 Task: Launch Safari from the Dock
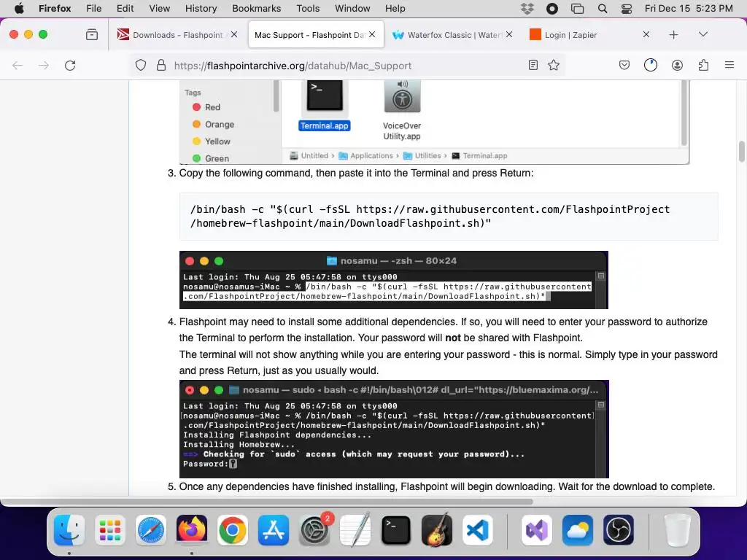pyautogui.click(x=151, y=530)
